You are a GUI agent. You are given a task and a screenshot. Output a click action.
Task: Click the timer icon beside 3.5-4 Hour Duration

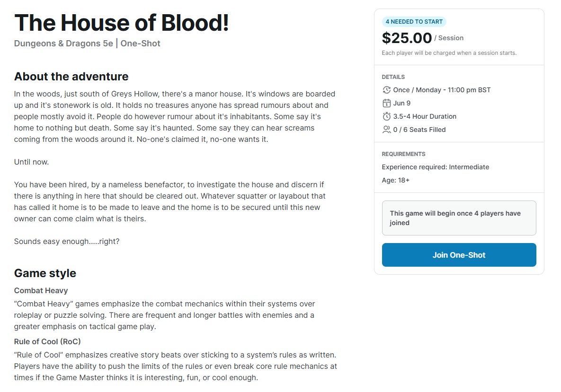coord(386,116)
